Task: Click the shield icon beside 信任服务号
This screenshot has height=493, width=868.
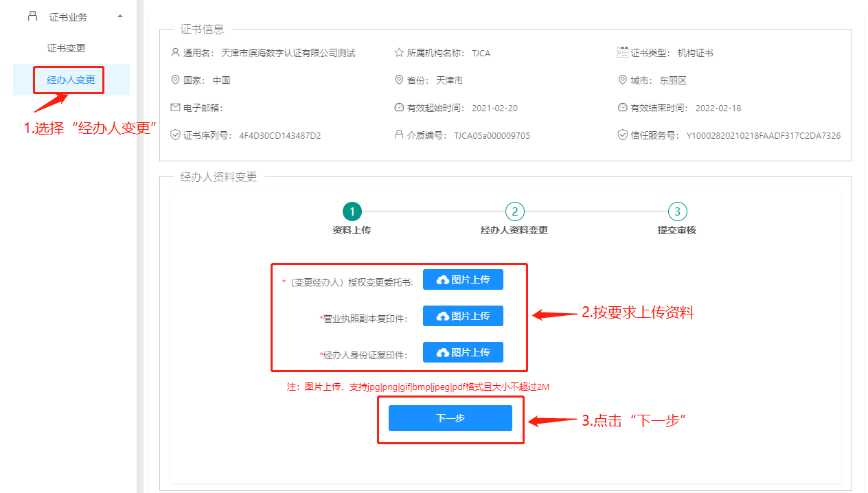Action: tap(623, 135)
